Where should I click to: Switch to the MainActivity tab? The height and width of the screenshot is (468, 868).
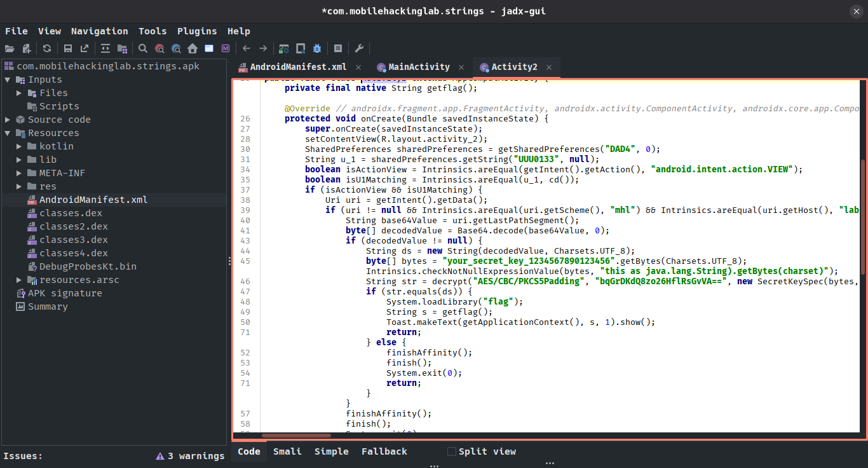(x=418, y=67)
